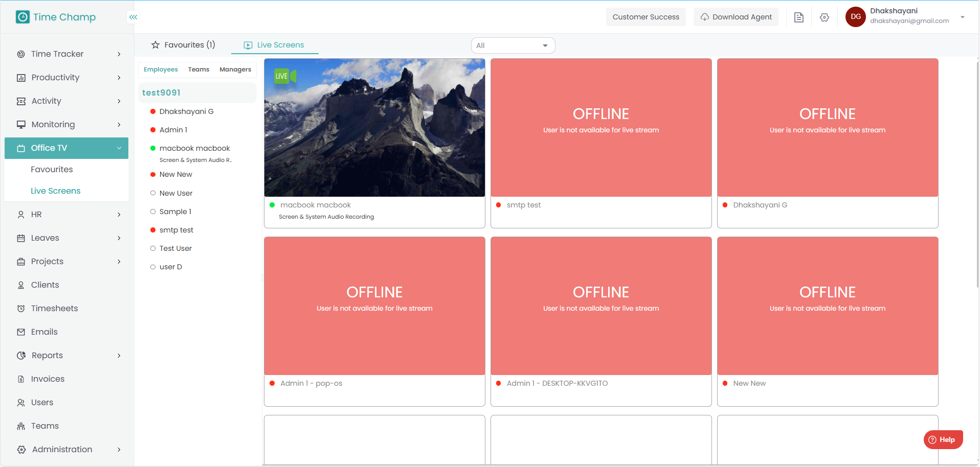Viewport: 980px width, 467px height.
Task: Click the Productivity chart icon
Action: pos(21,78)
